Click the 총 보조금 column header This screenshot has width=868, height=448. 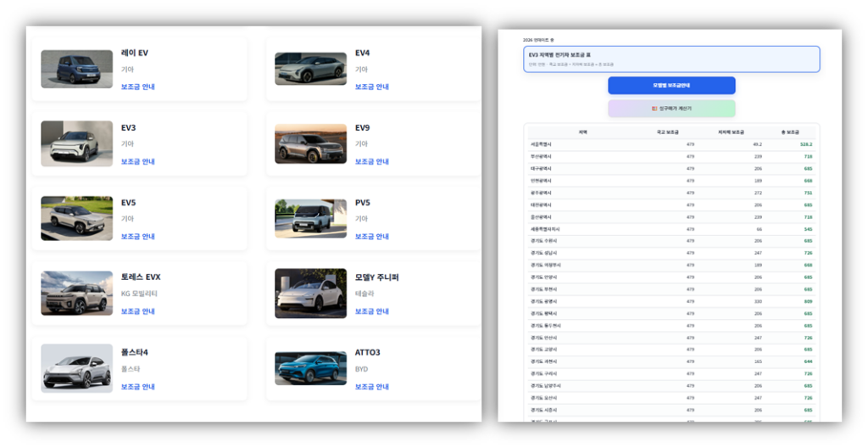(791, 132)
